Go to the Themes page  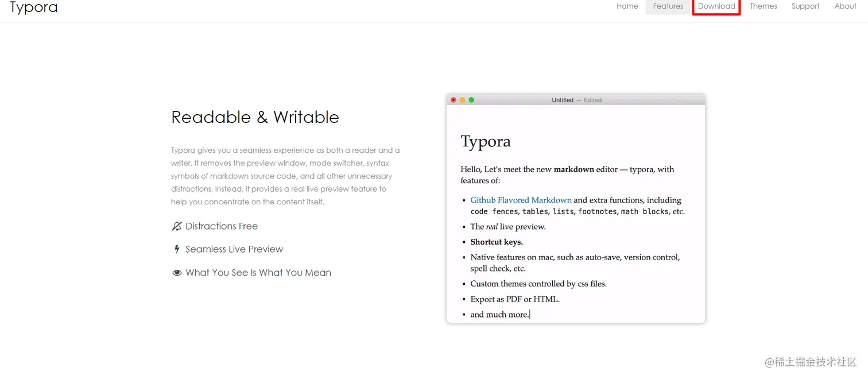click(763, 6)
